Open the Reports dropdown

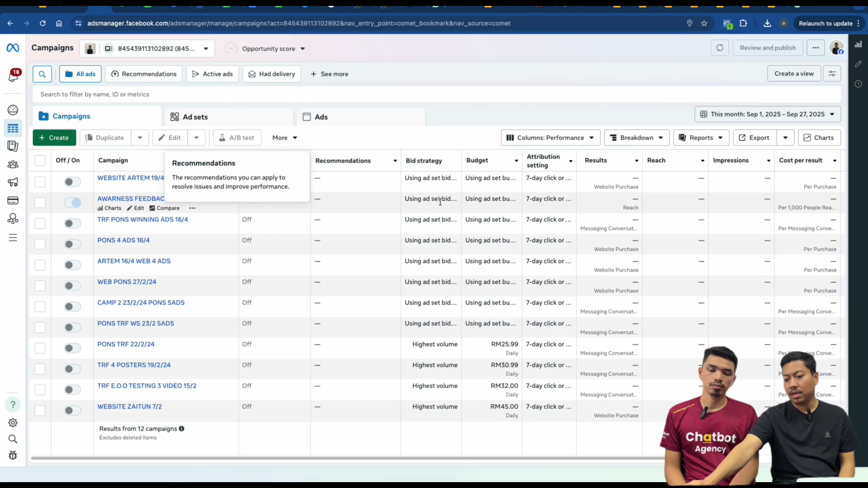pyautogui.click(x=701, y=138)
